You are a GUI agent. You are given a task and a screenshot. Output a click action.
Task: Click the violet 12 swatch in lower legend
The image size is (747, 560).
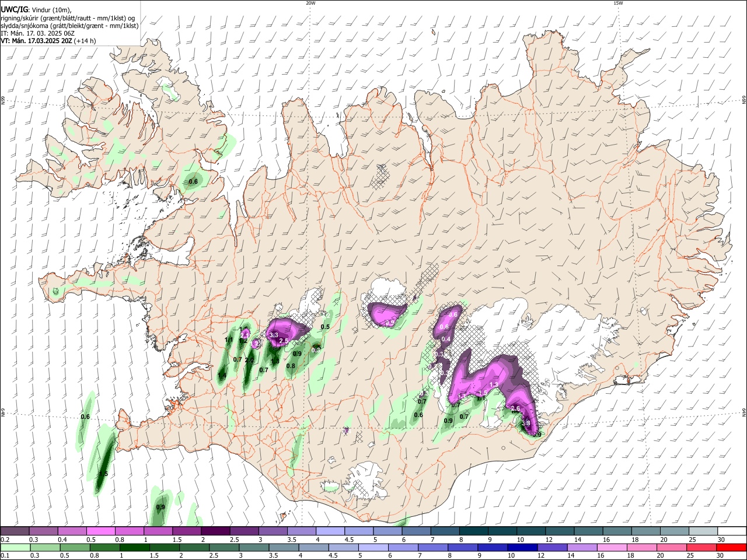[552, 547]
